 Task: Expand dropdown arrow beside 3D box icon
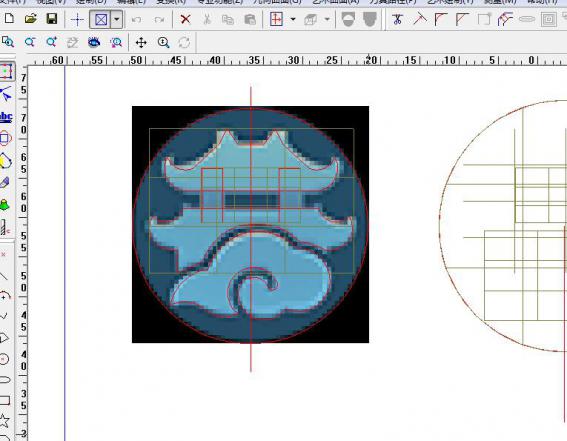pyautogui.click(x=327, y=19)
